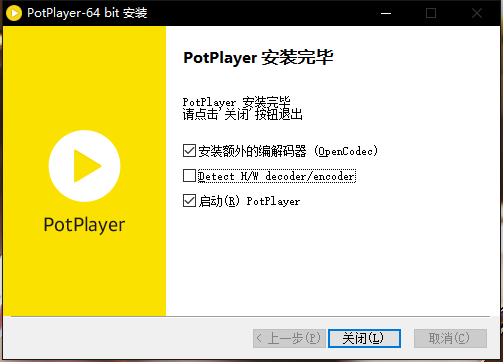Image resolution: width=503 pixels, height=362 pixels.
Task: Click the text '请点击 关闭 按钮退出'
Action: [x=243, y=114]
